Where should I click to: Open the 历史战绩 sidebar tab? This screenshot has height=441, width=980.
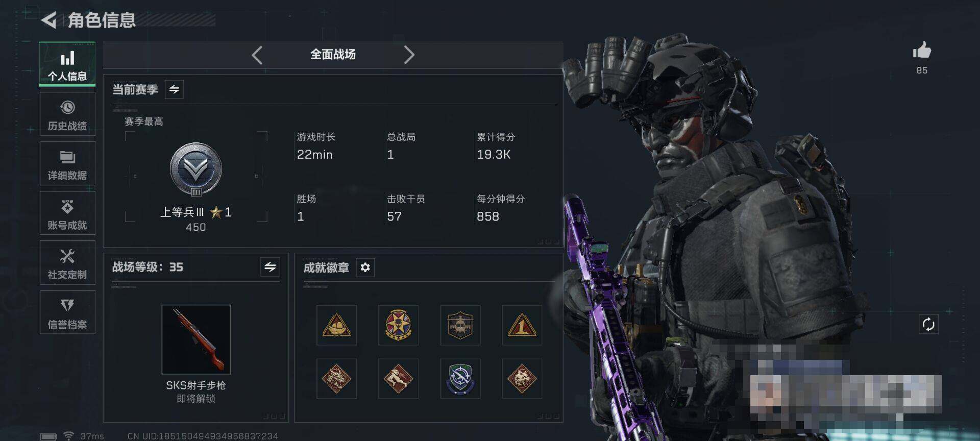67,114
